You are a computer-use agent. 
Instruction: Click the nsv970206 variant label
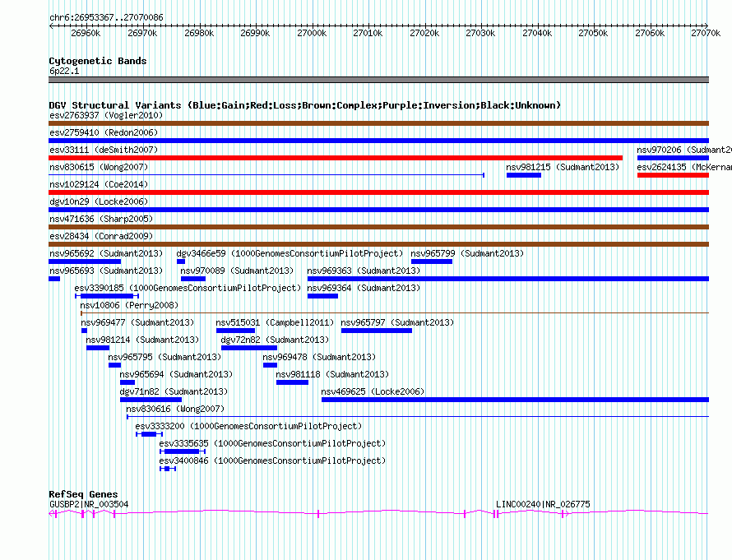(x=684, y=150)
